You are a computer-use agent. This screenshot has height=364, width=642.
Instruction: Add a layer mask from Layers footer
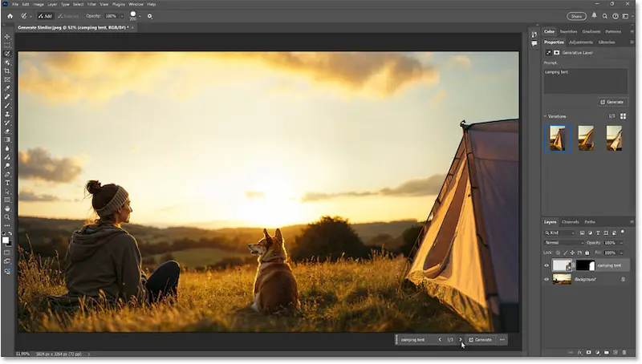pyautogui.click(x=589, y=352)
